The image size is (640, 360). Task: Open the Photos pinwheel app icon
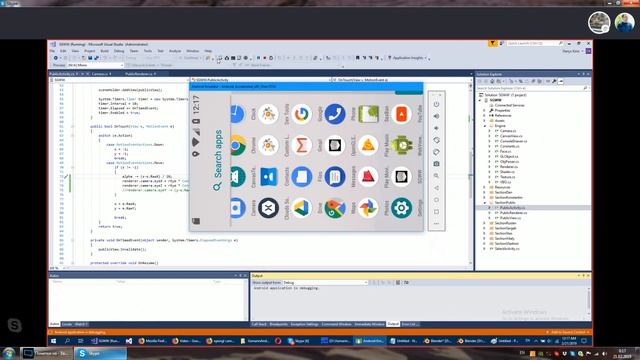point(368,208)
